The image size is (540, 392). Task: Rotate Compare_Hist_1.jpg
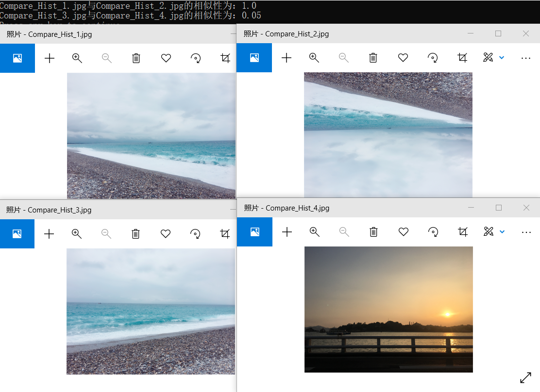[196, 58]
